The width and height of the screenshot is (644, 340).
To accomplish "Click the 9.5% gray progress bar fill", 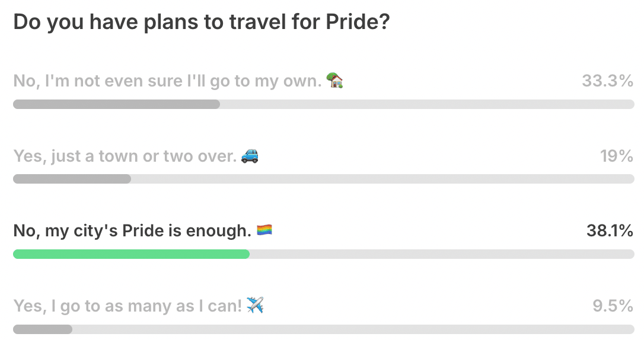I will [43, 329].
